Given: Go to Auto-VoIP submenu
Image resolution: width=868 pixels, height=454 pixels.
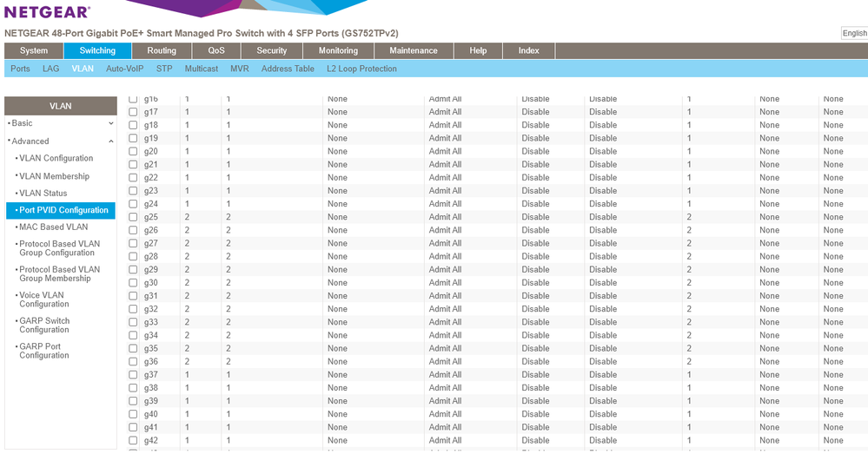Looking at the screenshot, I should pyautogui.click(x=124, y=69).
